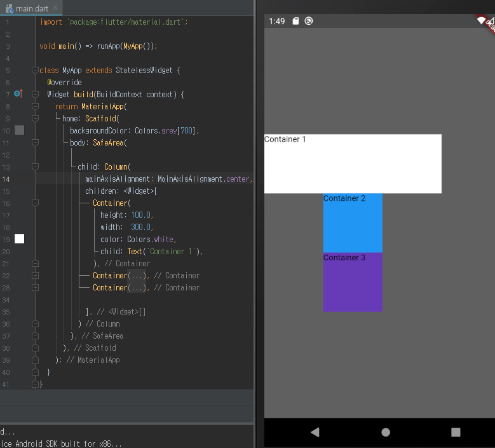
Task: Click the // Scaffold closing comment
Action: [x=95, y=348]
